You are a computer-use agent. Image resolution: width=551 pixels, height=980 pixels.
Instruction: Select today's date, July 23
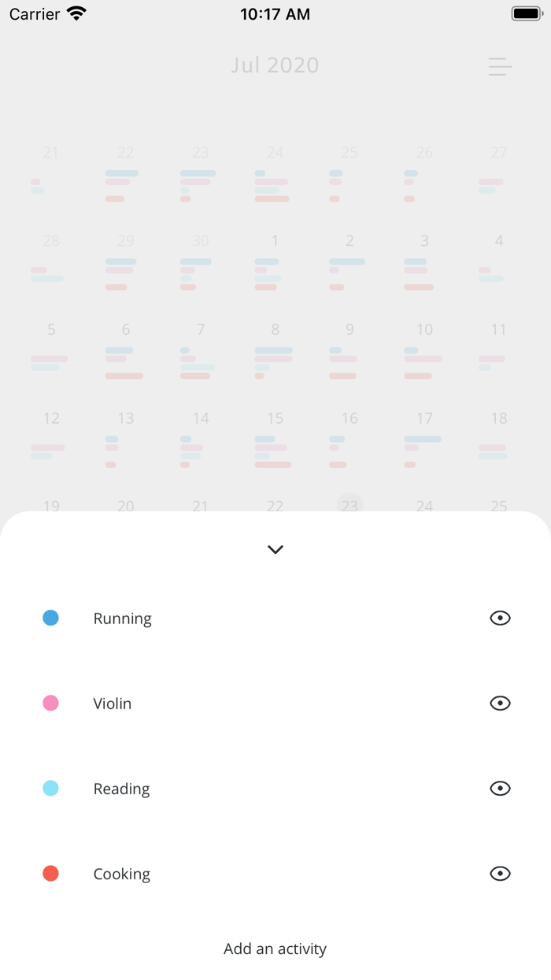(x=349, y=506)
